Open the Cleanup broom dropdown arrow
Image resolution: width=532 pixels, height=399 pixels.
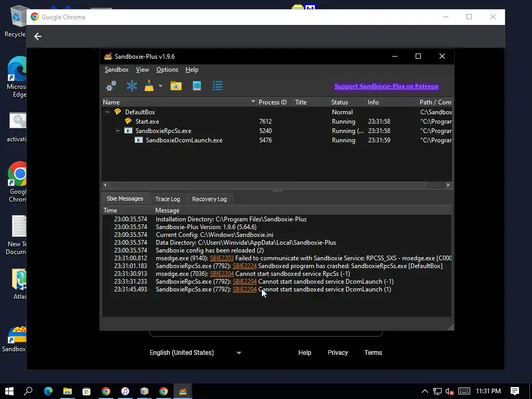point(161,86)
